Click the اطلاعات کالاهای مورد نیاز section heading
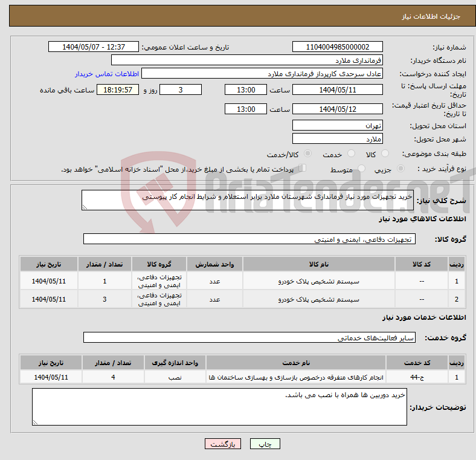This screenshot has width=476, height=460. 422,219
